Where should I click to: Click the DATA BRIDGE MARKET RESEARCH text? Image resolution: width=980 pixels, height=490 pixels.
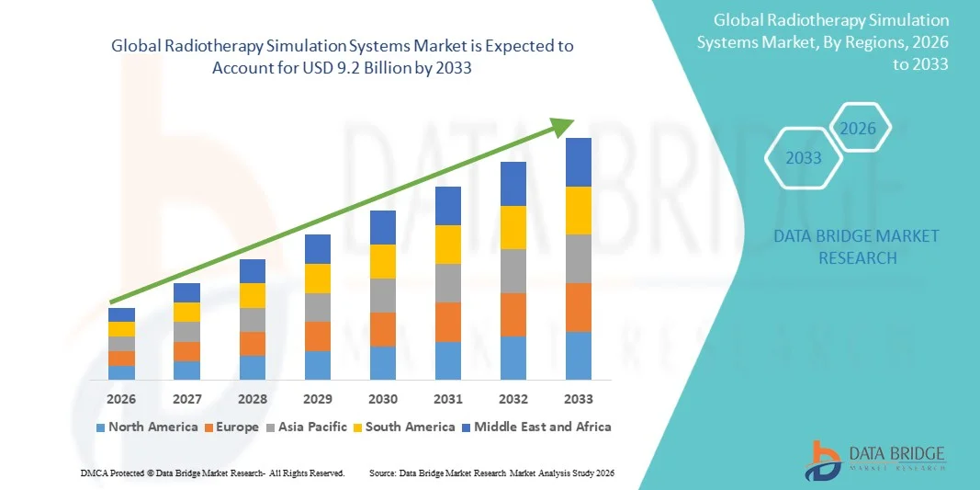[x=856, y=246]
